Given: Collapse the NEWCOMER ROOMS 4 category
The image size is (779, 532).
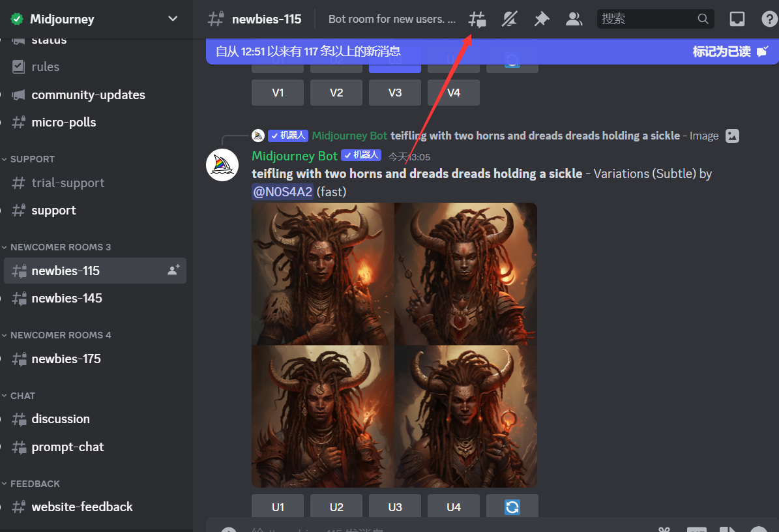Looking at the screenshot, I should pyautogui.click(x=60, y=335).
